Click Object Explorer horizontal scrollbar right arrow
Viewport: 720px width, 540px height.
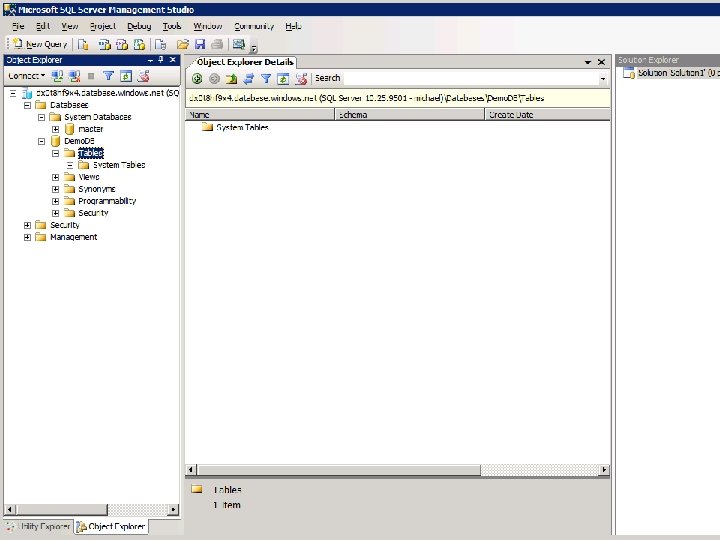173,509
